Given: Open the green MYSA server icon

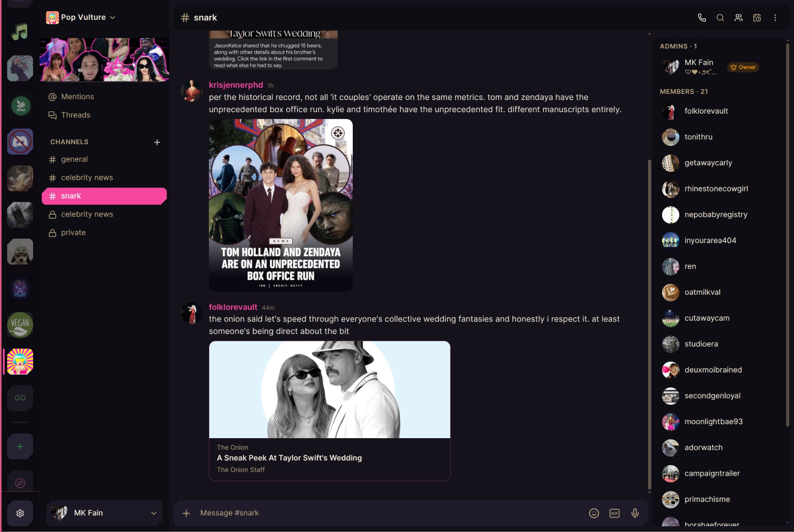Looking at the screenshot, I should 20,105.
